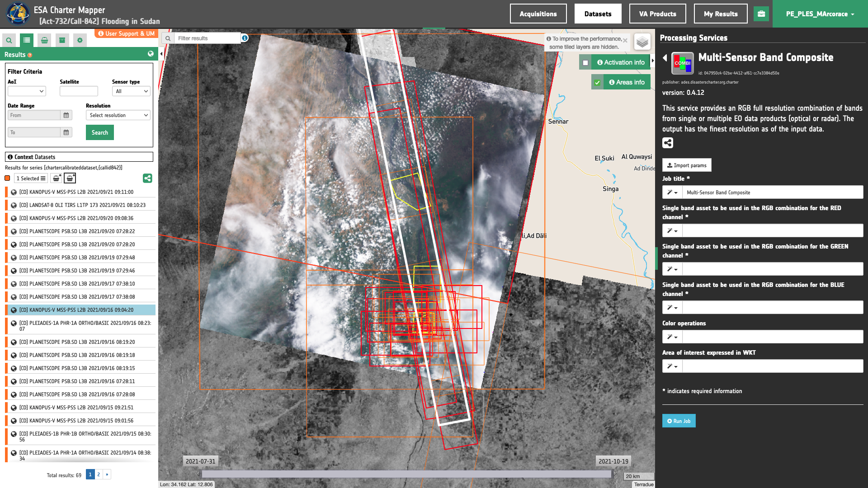Open the To date calendar picker
The width and height of the screenshot is (868, 488).
click(66, 132)
